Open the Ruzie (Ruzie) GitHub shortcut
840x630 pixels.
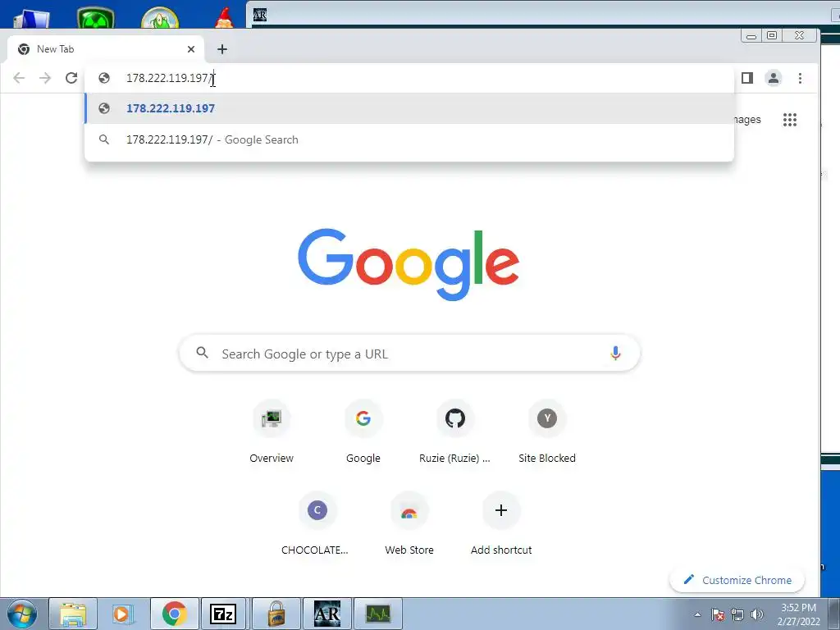pyautogui.click(x=454, y=431)
